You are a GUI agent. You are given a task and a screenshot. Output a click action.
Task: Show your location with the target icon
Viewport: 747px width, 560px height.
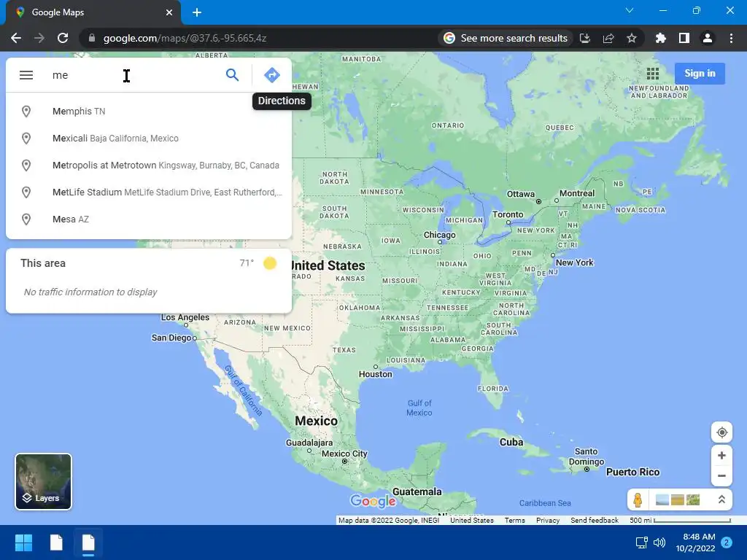(x=721, y=432)
